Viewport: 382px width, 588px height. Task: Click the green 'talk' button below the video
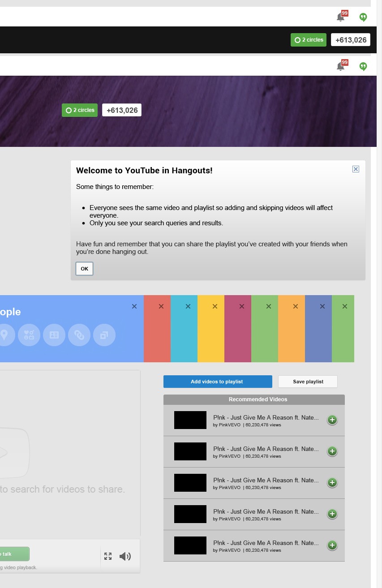[x=14, y=554]
